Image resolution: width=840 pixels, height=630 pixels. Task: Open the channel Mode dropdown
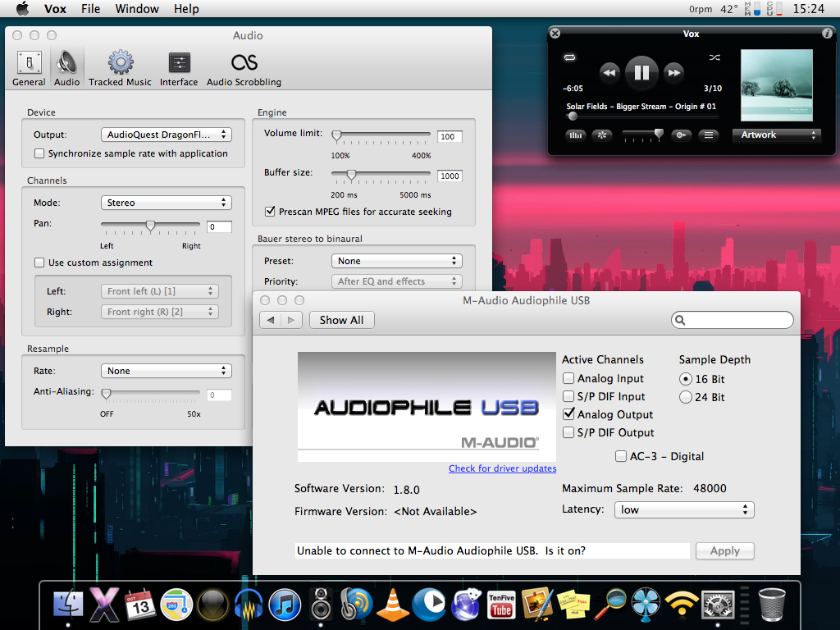point(166,203)
